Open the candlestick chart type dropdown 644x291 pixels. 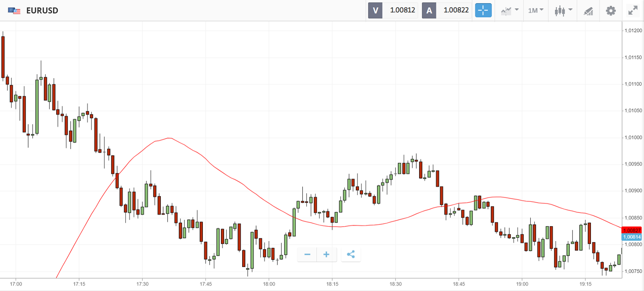563,11
